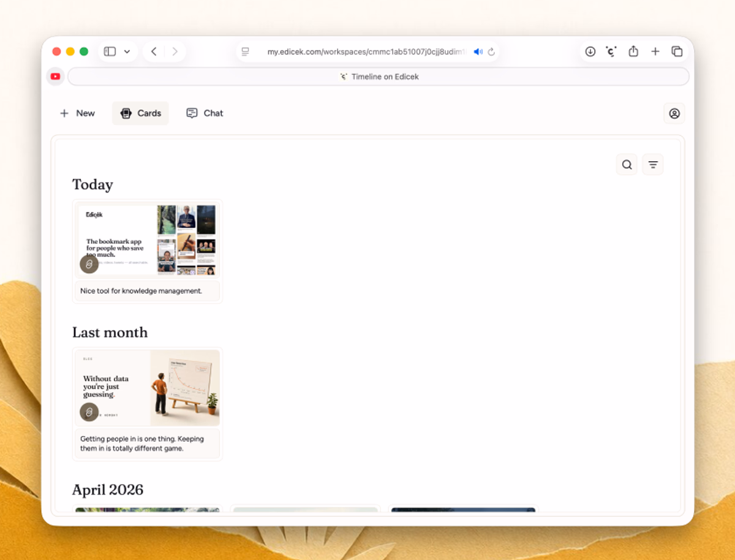Open the sidebar options dropdown chevron
The width and height of the screenshot is (735, 560).
[127, 51]
